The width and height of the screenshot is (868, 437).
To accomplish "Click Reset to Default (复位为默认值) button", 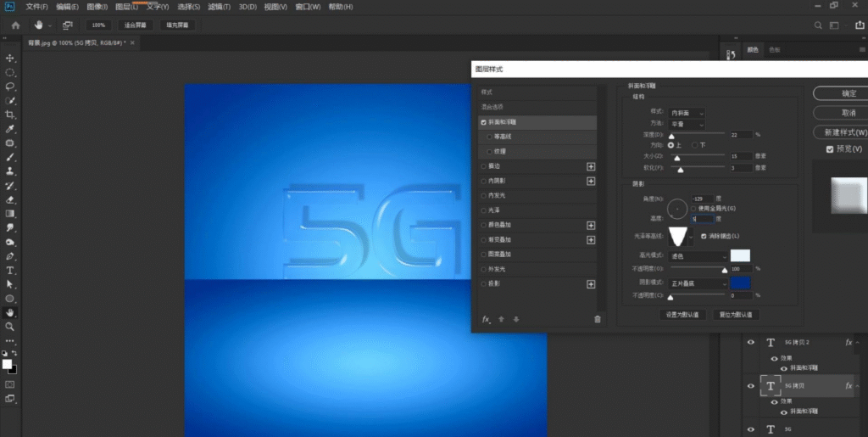I will [x=736, y=315].
